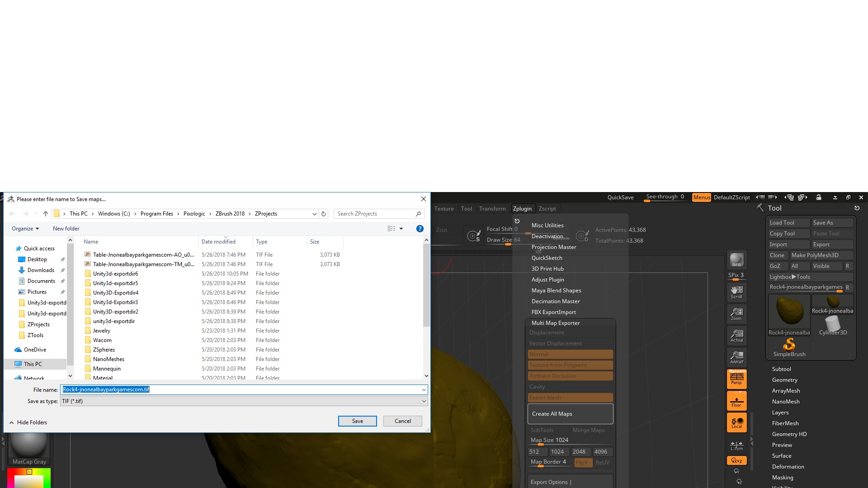Open the Zplugin menu
868x488 pixels.
(x=522, y=209)
